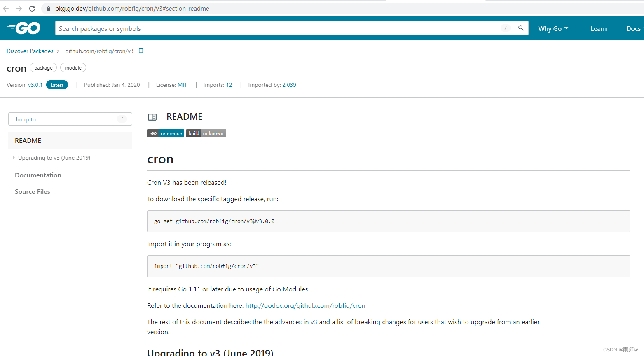The image size is (644, 356).
Task: Click the browser back arrow
Action: (x=6, y=9)
